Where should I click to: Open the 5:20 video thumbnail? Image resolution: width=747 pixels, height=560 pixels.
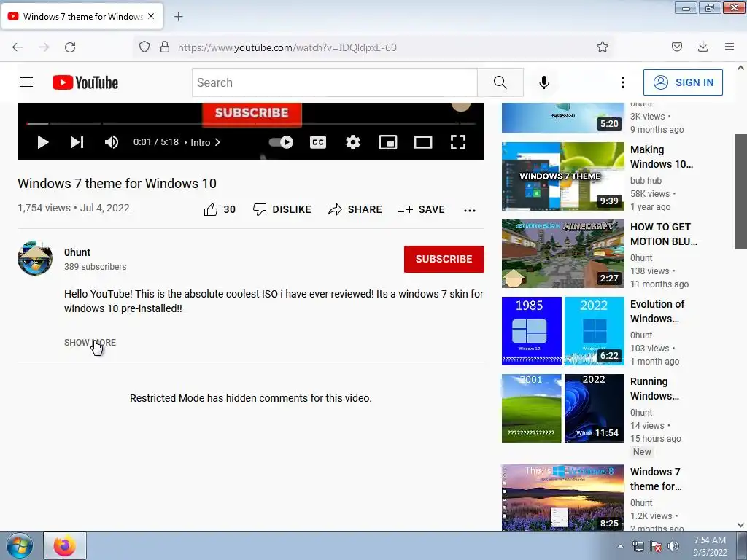pyautogui.click(x=562, y=118)
